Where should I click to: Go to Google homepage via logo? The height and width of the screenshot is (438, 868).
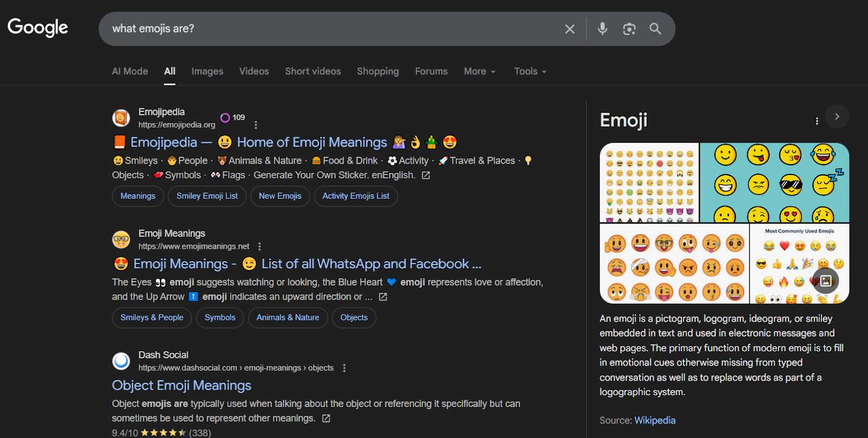(38, 28)
